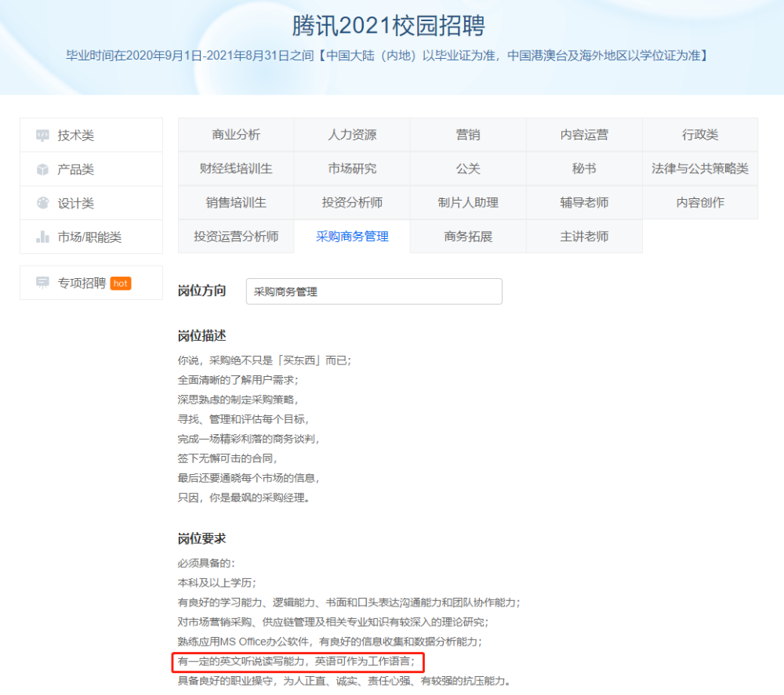The width and height of the screenshot is (784, 695).
Task: Click the 腾讯2021校园招聘 page title
Action: pos(389,26)
